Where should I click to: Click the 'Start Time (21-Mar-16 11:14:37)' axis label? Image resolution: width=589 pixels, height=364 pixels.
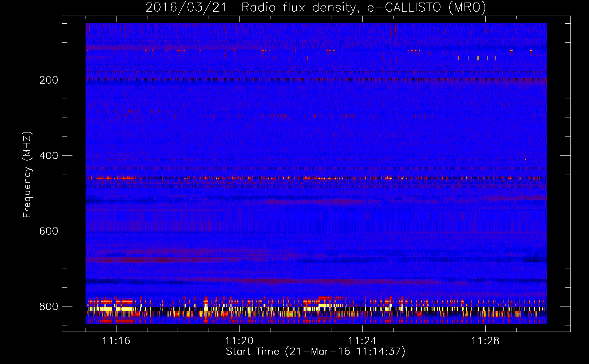[316, 352]
